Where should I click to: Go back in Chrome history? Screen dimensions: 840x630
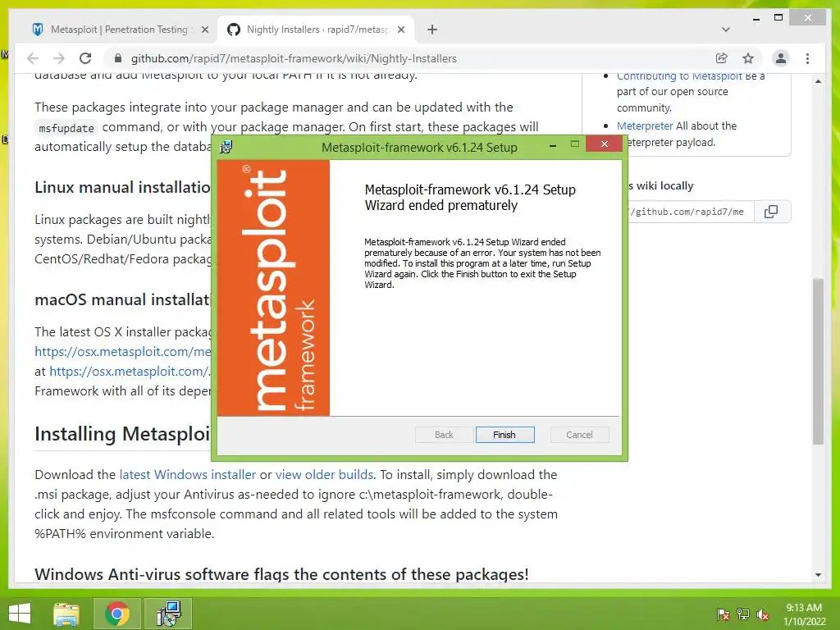tap(33, 58)
